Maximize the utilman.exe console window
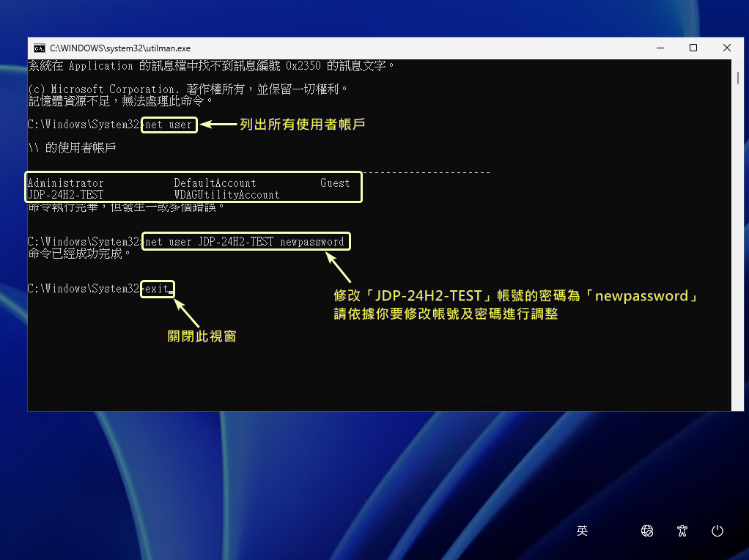This screenshot has width=749, height=560. coord(693,48)
